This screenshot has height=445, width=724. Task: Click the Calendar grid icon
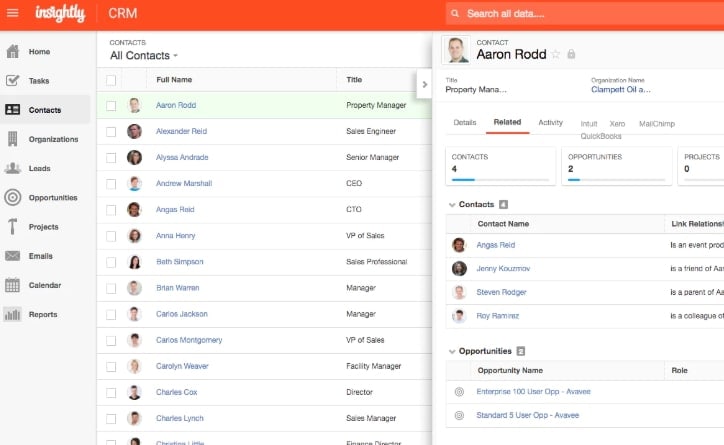(x=12, y=285)
